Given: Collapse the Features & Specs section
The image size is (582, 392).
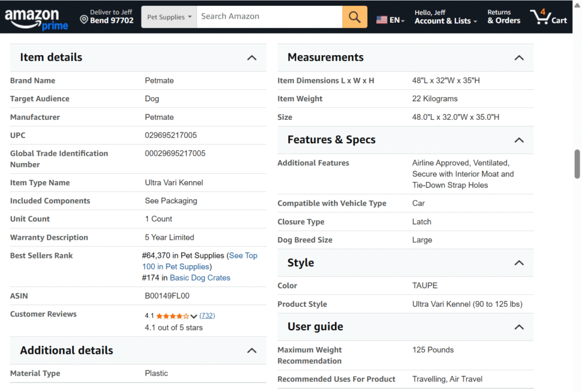Looking at the screenshot, I should [x=518, y=140].
